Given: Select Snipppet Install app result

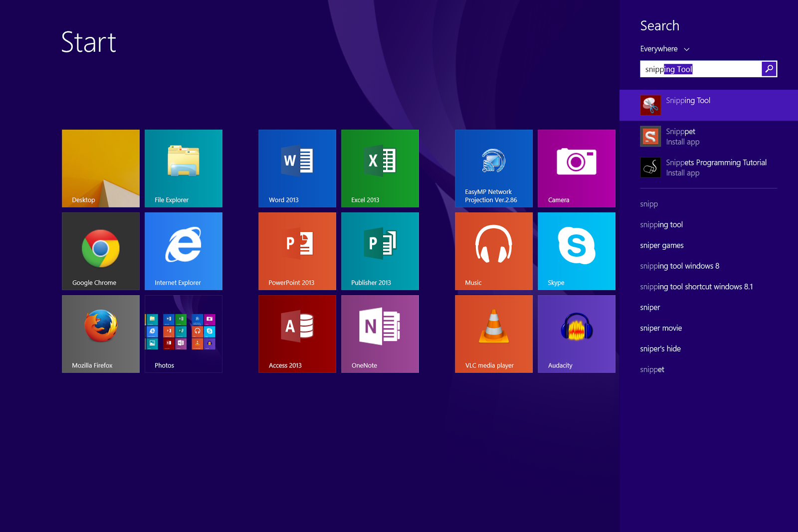Looking at the screenshot, I should pos(709,136).
